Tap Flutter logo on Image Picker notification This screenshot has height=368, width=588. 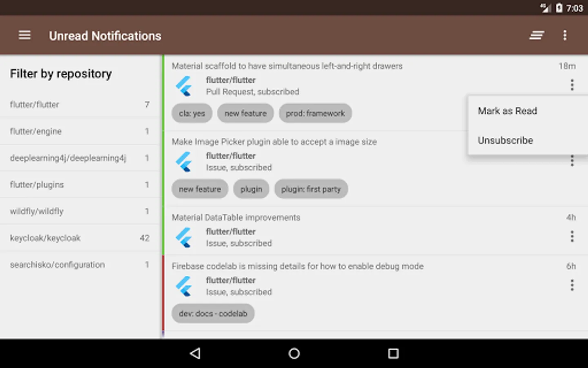(184, 162)
